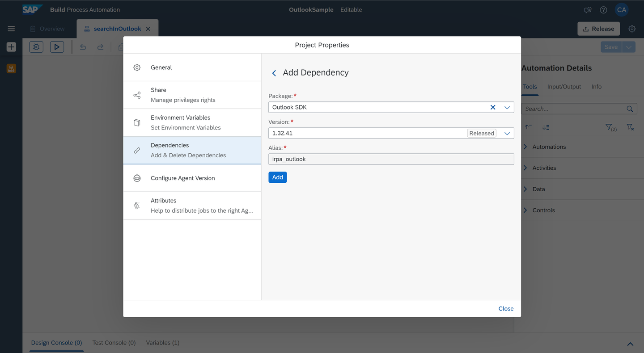This screenshot has height=353, width=644.
Task: Expand all with the down-arrow list icon
Action: coord(546,127)
